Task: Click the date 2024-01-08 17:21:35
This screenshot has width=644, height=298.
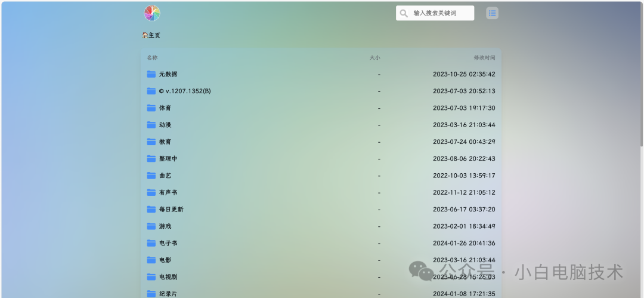Action: click(x=464, y=293)
